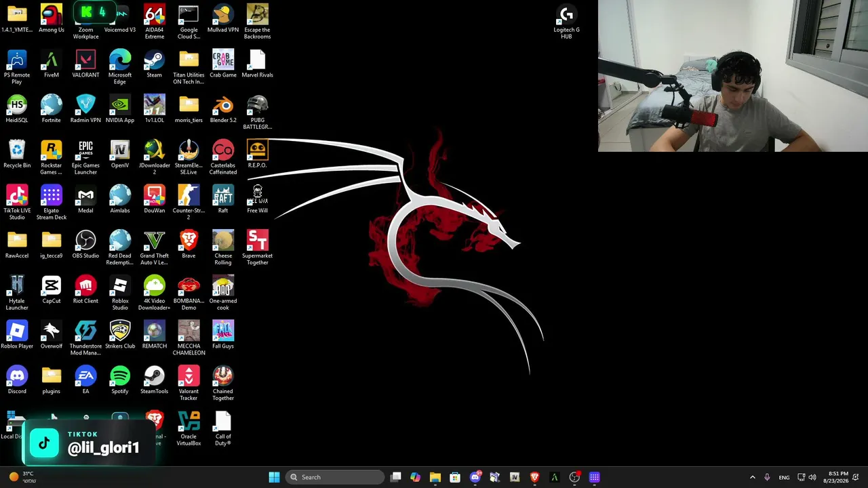Select the Medal desktop icon
This screenshot has width=868, height=488.
[x=85, y=199]
